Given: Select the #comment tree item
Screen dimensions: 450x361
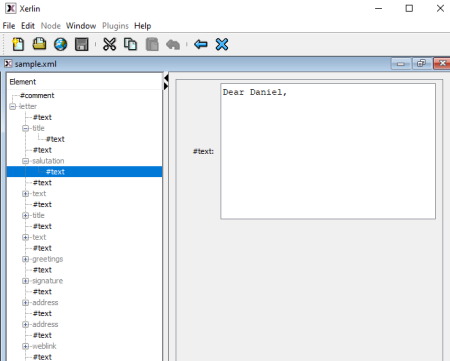Looking at the screenshot, I should 37,96.
